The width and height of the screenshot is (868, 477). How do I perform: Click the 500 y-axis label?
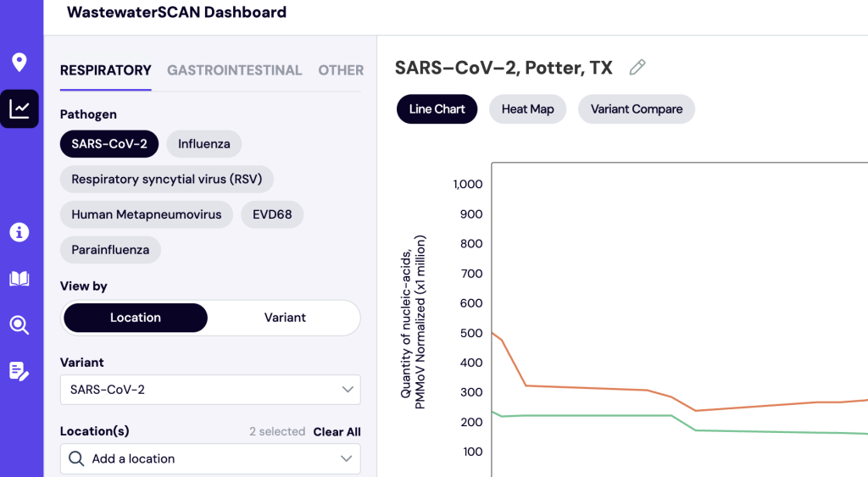(471, 333)
